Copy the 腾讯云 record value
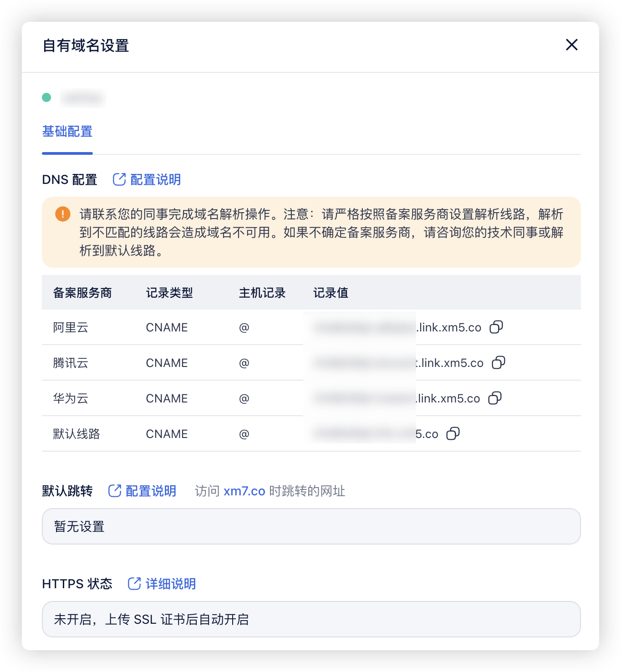 tap(499, 362)
